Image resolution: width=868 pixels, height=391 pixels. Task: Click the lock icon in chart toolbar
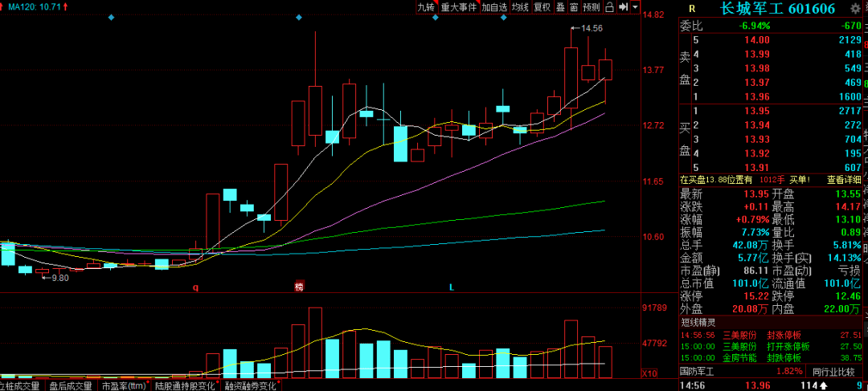click(609, 7)
